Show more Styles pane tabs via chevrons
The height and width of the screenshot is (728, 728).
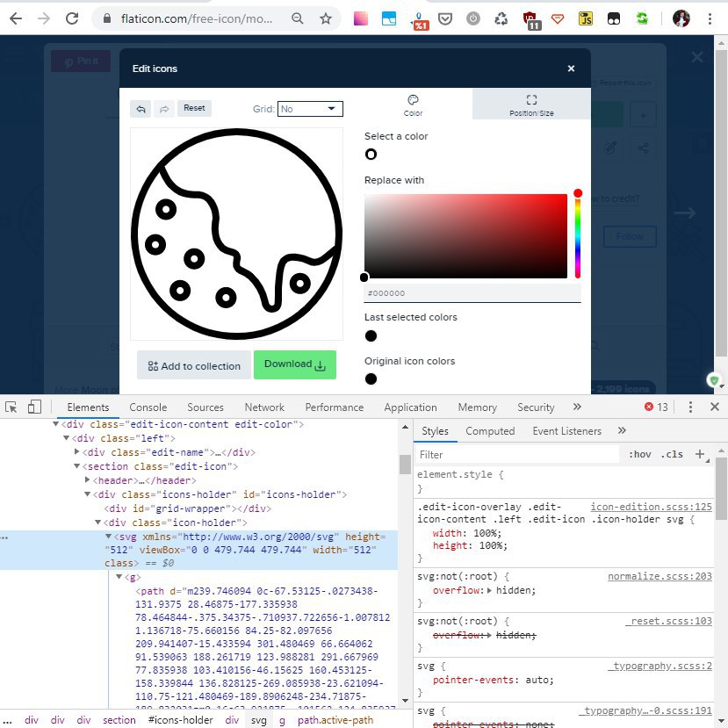click(x=622, y=430)
